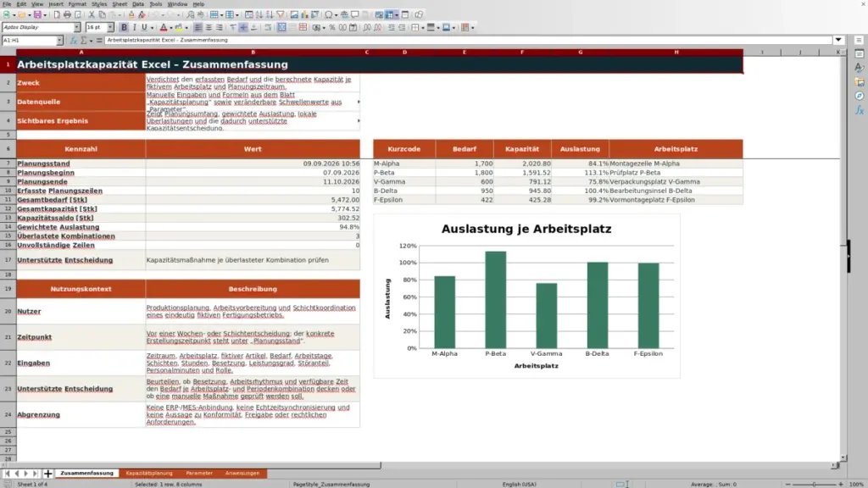Insert a chart using the chart icon
The width and height of the screenshot is (868, 488).
(304, 15)
